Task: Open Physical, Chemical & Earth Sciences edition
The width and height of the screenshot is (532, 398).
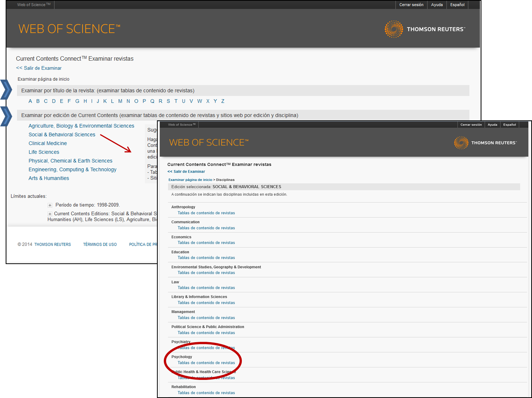Action: point(70,161)
